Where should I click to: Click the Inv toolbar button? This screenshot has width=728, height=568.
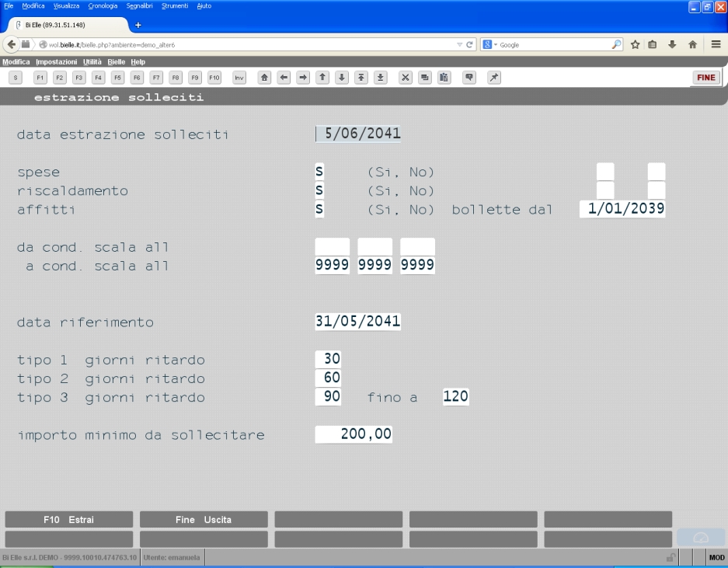click(x=239, y=78)
